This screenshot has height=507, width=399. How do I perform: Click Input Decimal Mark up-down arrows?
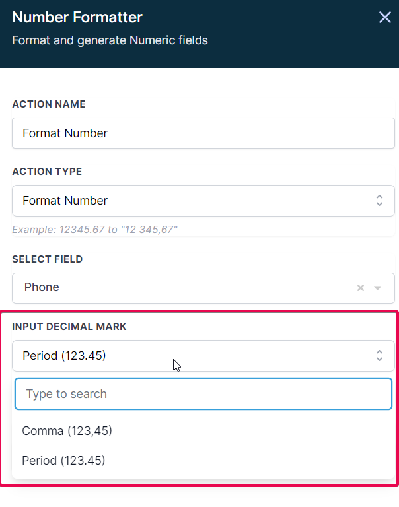point(379,356)
